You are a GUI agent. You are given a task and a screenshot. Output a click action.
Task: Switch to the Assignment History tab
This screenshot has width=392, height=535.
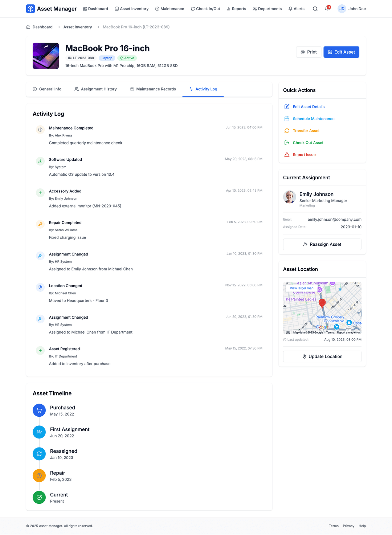click(95, 89)
